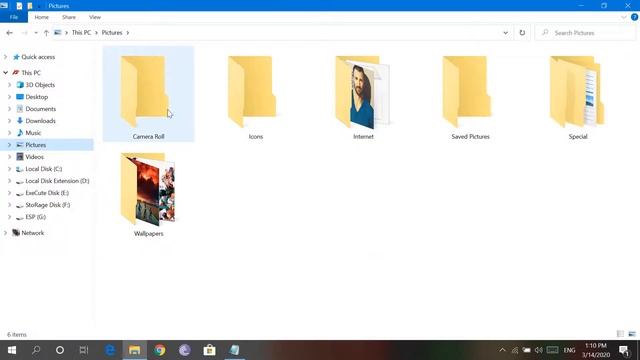Launch Microsoft Edge from taskbar
The width and height of the screenshot is (640, 360).
click(110, 350)
